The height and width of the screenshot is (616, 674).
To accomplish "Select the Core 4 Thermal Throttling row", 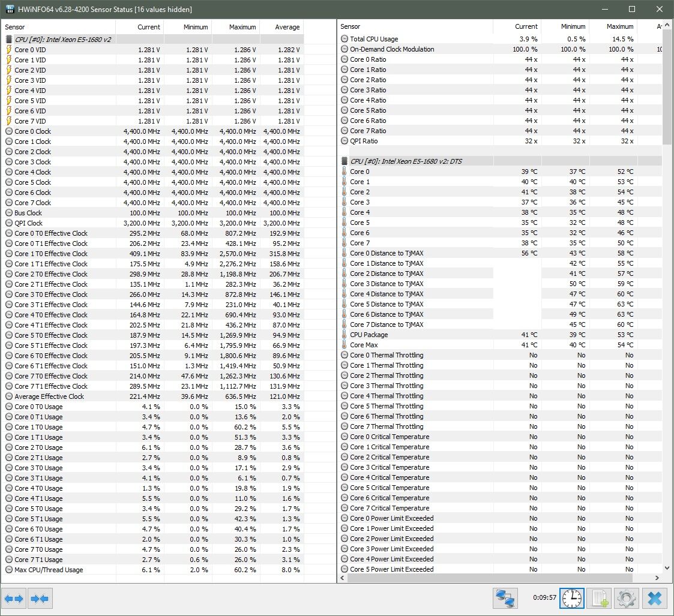I will [499, 396].
